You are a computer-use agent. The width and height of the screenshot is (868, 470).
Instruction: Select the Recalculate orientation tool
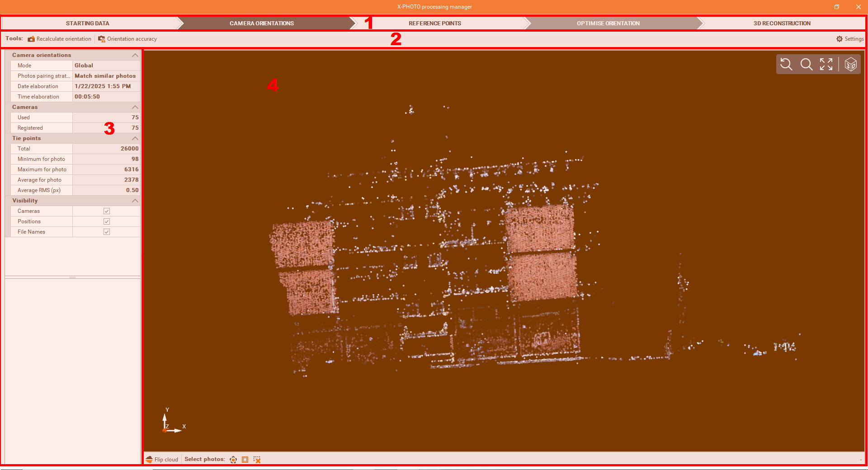tap(60, 39)
